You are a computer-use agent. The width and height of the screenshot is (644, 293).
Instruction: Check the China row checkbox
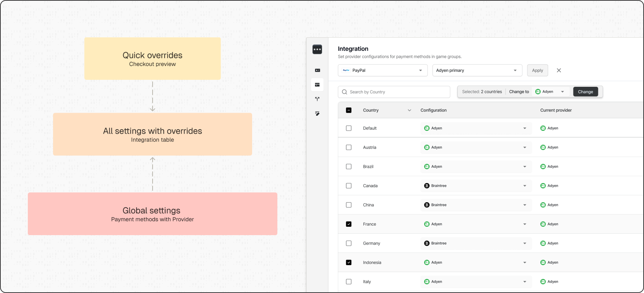tap(349, 205)
